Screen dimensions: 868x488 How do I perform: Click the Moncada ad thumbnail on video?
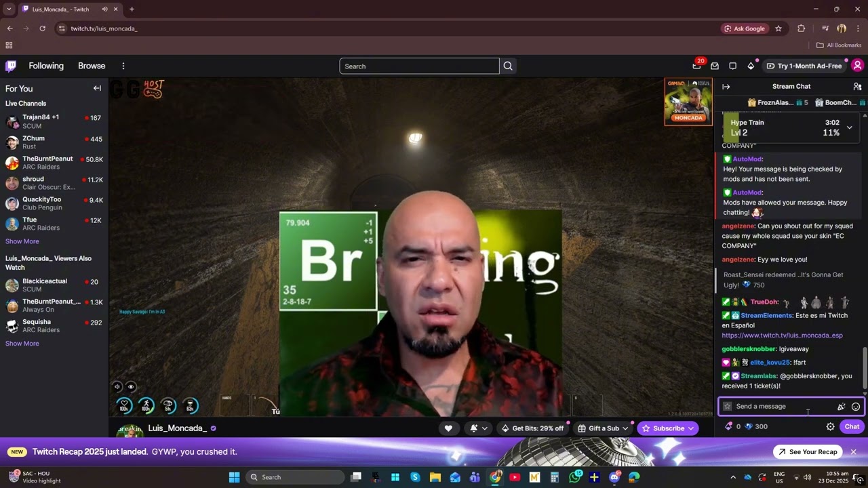(x=688, y=102)
